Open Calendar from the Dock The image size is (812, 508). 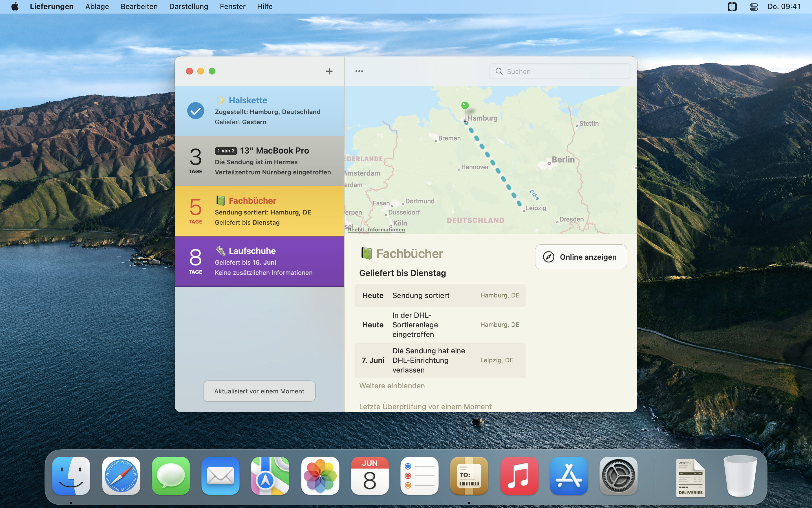coord(370,476)
